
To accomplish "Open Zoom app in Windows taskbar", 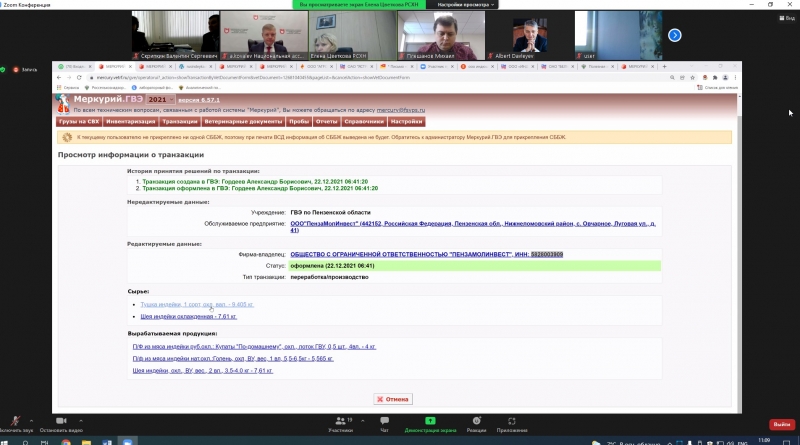I will [x=128, y=442].
